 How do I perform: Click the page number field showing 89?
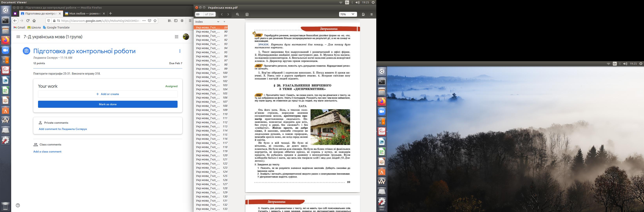(199, 14)
